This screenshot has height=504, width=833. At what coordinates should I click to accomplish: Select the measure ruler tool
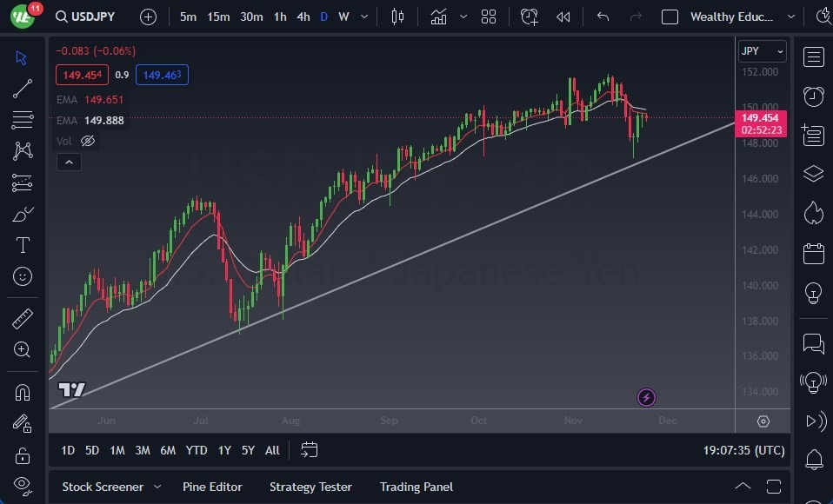(x=22, y=318)
